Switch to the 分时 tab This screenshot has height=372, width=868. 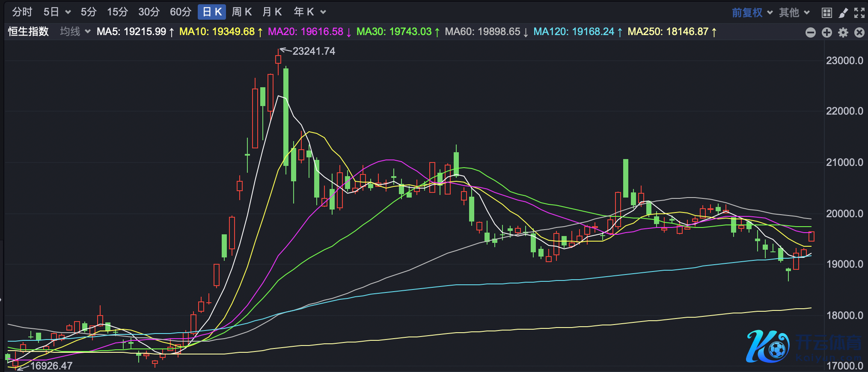[22, 12]
